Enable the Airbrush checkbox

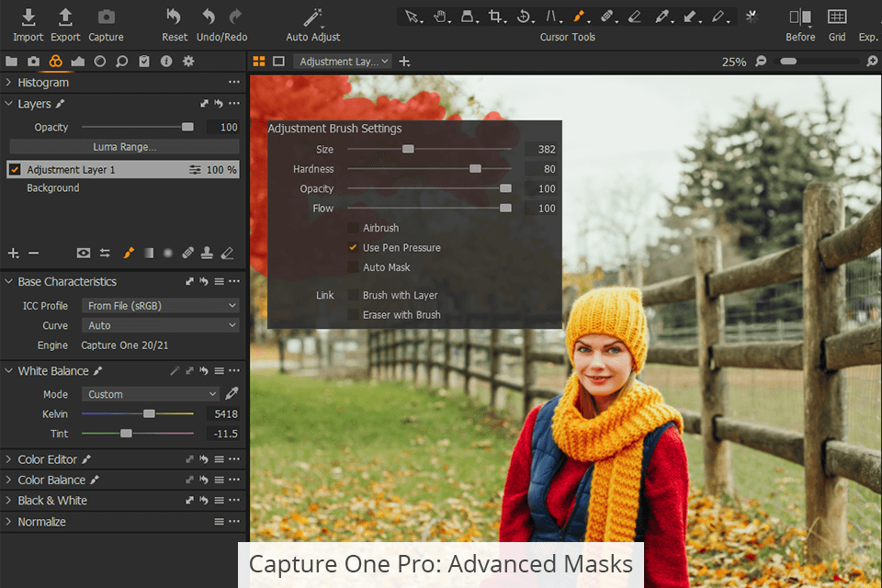353,228
